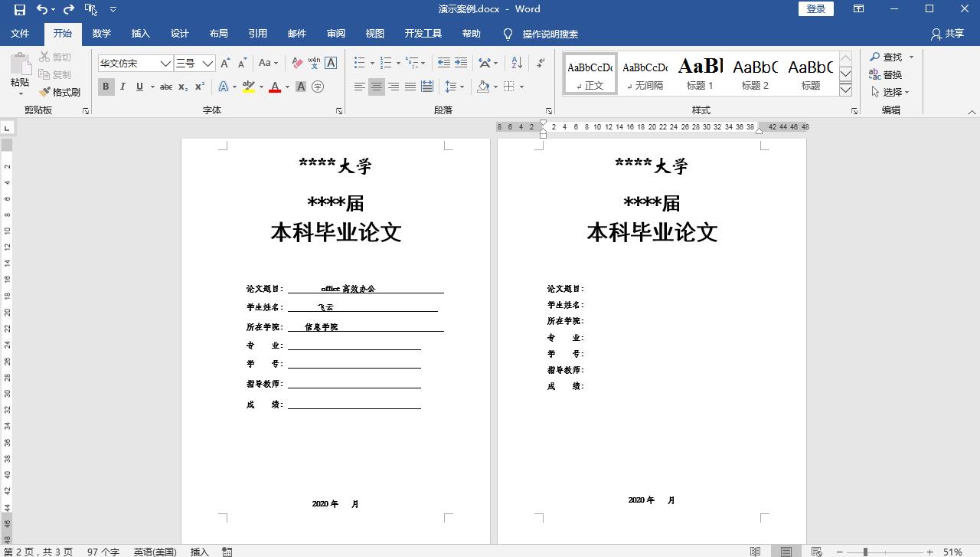Viewport: 980px width, 557px height.
Task: Click the 登录 button
Action: click(815, 8)
